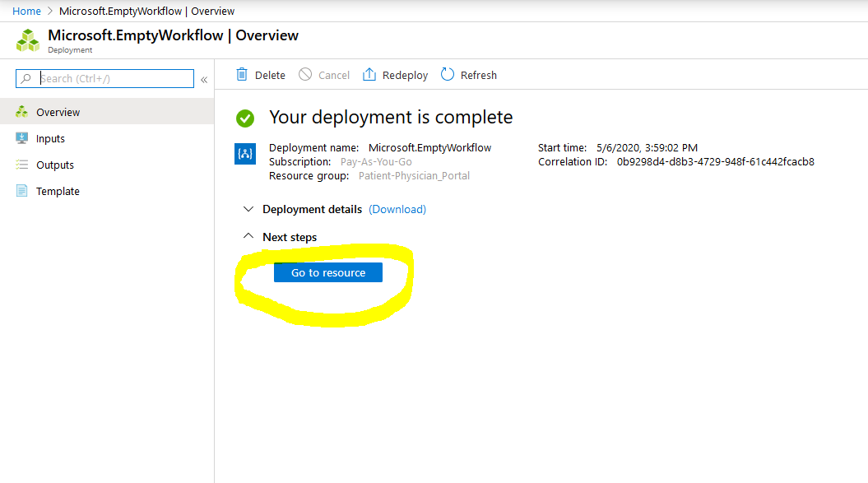Click the Redeploy toolbar button label
The image size is (868, 483).
(406, 76)
